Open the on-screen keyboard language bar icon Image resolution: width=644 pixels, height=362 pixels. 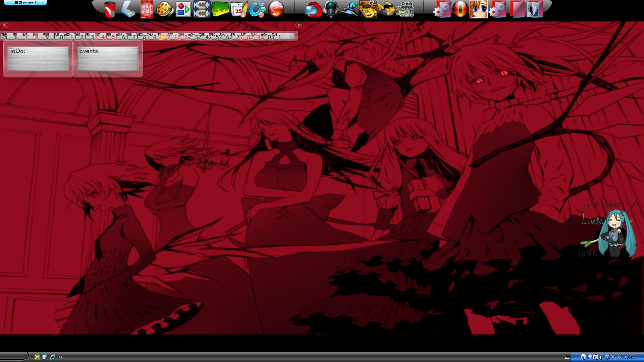(567, 357)
